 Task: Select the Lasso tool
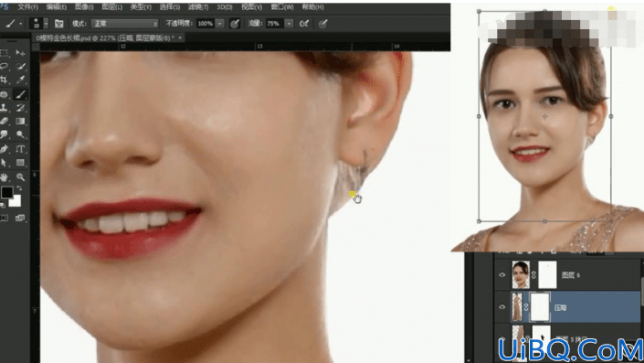click(5, 66)
